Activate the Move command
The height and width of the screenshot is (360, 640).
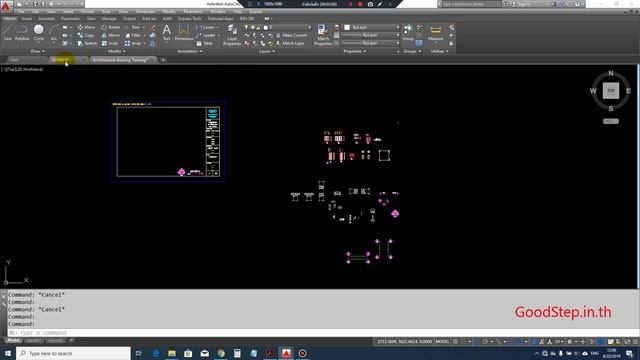pyautogui.click(x=86, y=27)
